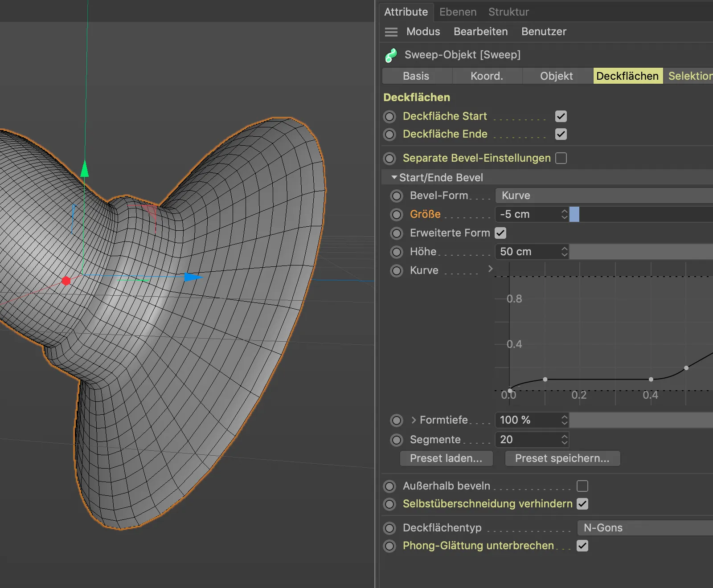
Task: Uncheck Deckfläche Start checkbox
Action: 561,116
